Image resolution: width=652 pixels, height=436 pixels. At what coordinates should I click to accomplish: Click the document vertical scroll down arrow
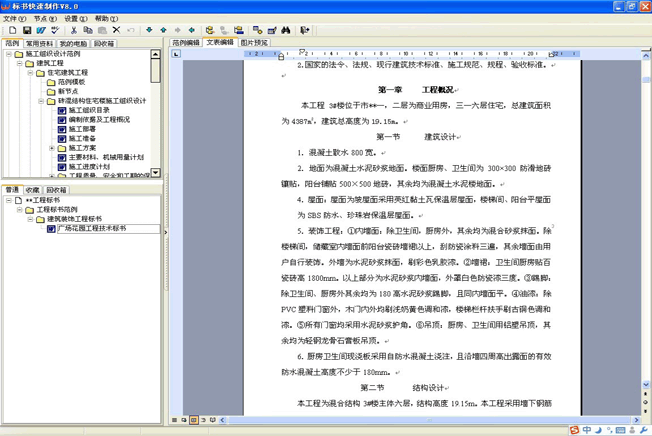[646, 384]
